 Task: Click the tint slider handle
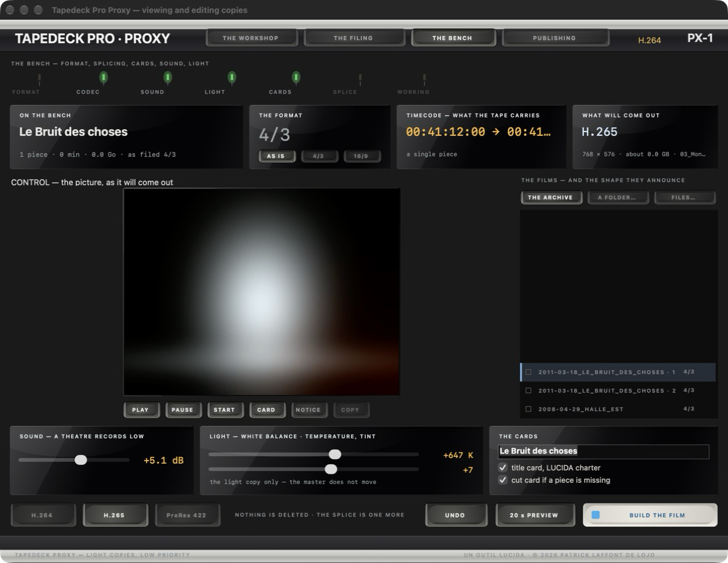pyautogui.click(x=331, y=469)
